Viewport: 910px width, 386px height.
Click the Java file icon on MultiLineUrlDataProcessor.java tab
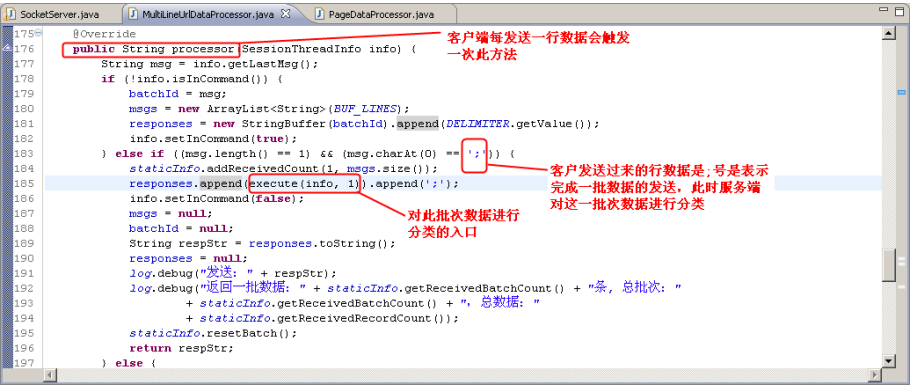[x=132, y=13]
